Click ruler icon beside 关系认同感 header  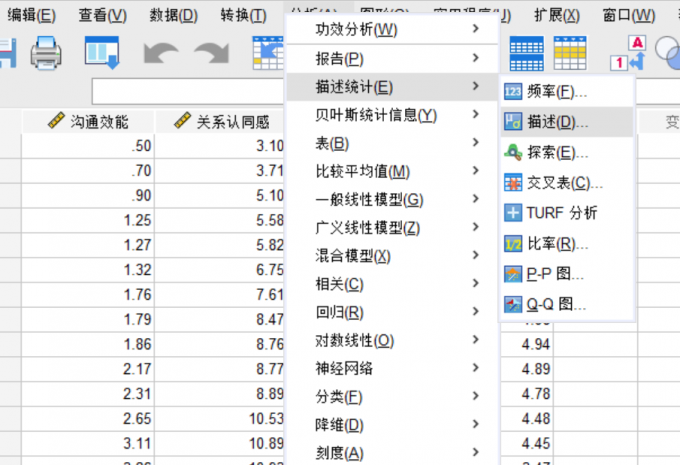click(183, 120)
